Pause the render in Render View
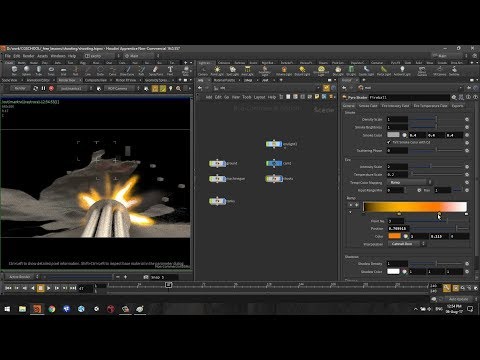This screenshot has width=480, height=360. (43, 88)
